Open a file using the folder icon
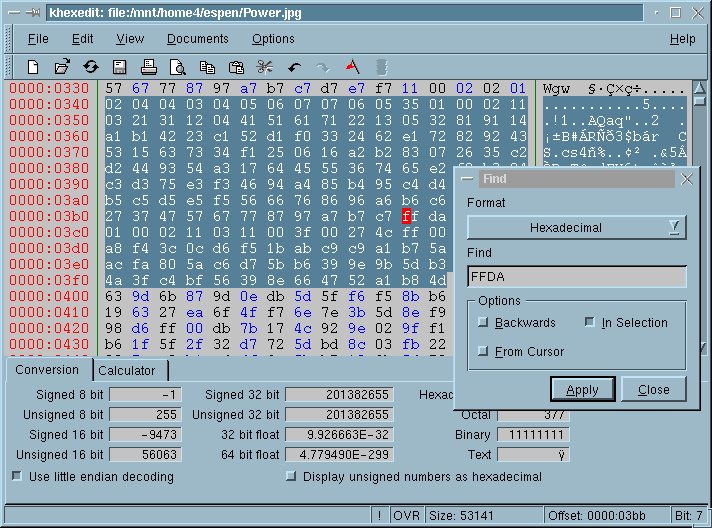Image resolution: width=712 pixels, height=528 pixels. coord(62,67)
